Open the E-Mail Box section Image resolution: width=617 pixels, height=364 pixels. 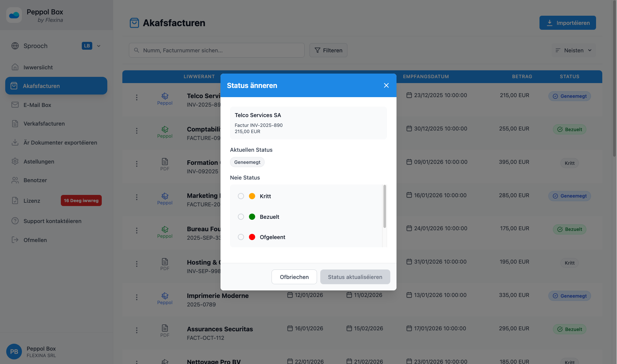(x=37, y=105)
